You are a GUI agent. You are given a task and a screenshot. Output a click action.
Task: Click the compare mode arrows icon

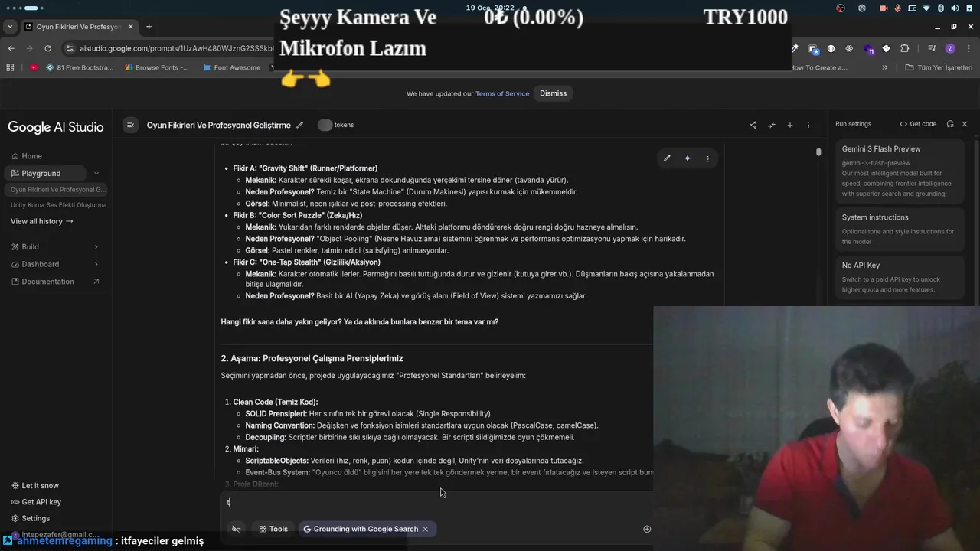point(772,125)
